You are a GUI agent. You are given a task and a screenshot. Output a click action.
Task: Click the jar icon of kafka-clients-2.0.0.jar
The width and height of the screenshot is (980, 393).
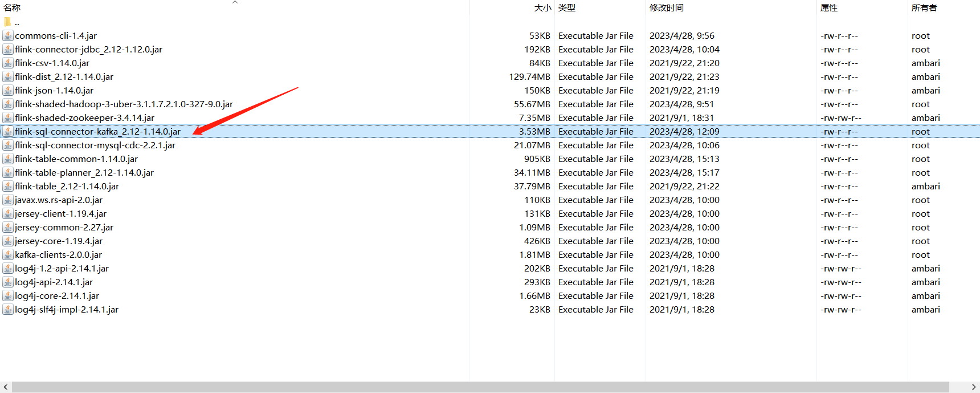(x=8, y=254)
